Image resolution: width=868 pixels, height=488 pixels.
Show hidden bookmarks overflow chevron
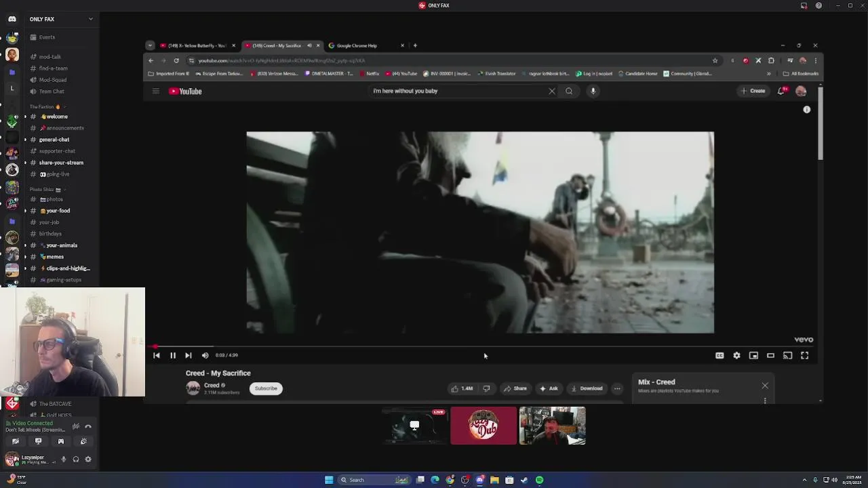click(x=768, y=73)
